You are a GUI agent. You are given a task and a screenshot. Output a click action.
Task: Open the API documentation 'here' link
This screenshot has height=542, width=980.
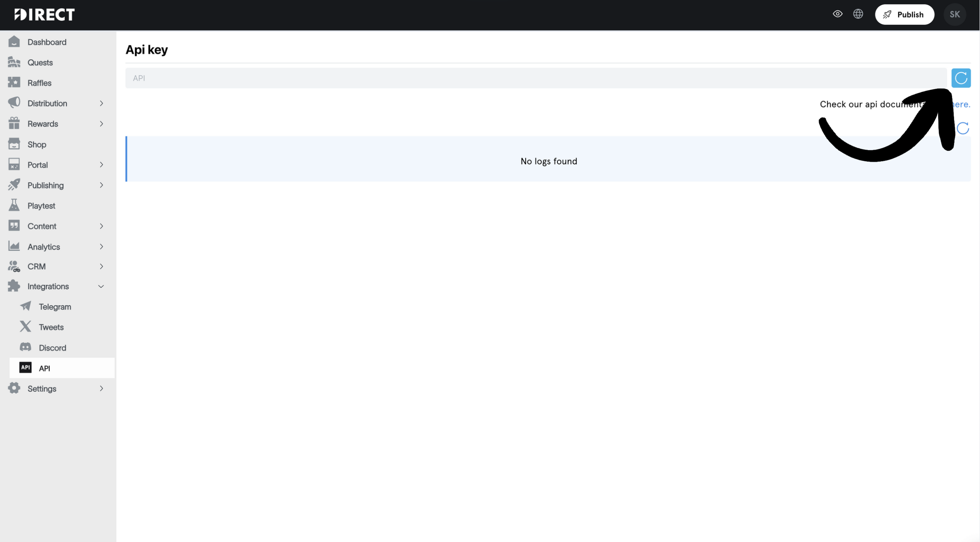tap(962, 104)
